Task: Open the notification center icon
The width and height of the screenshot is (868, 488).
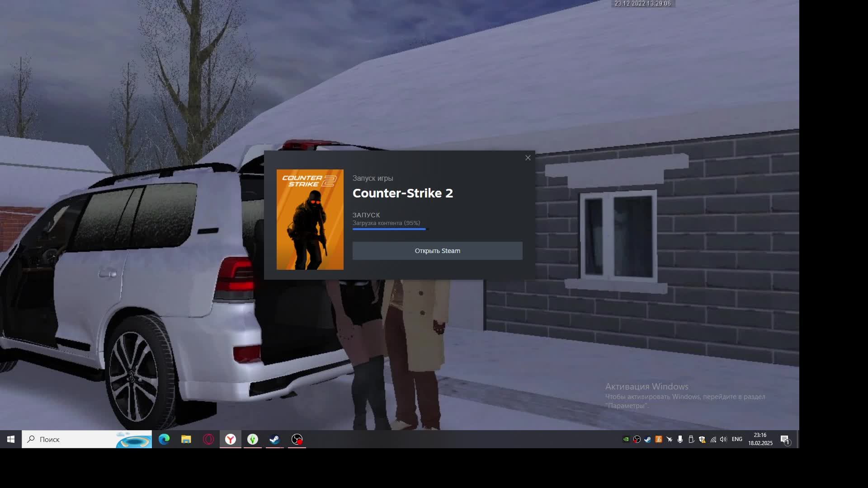Action: click(785, 440)
